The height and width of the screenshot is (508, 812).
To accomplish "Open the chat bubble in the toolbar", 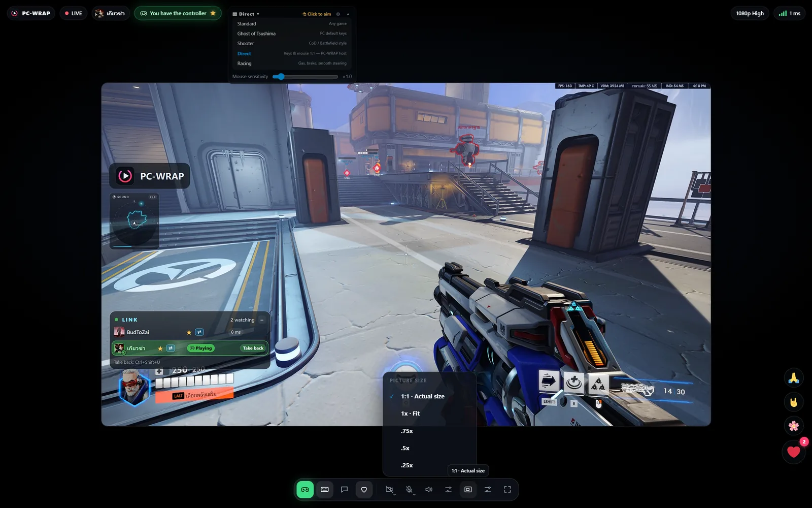I will (344, 490).
